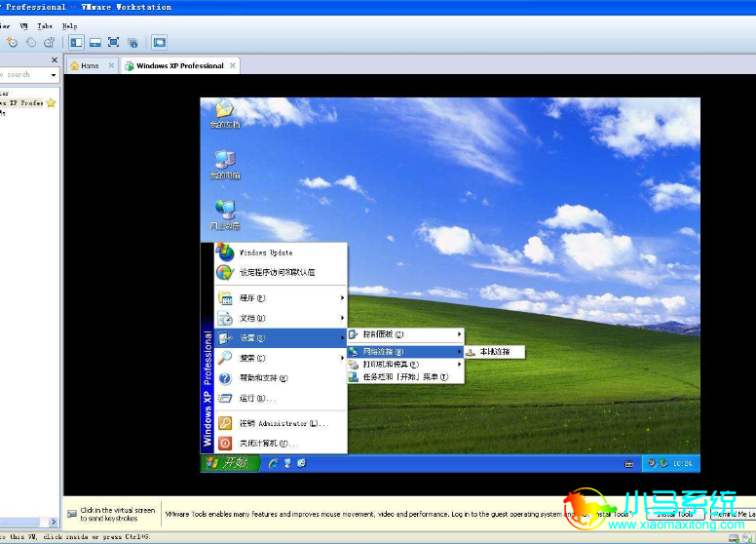Enter full screen mode via toolbar icon
756x544 pixels.
(x=113, y=43)
